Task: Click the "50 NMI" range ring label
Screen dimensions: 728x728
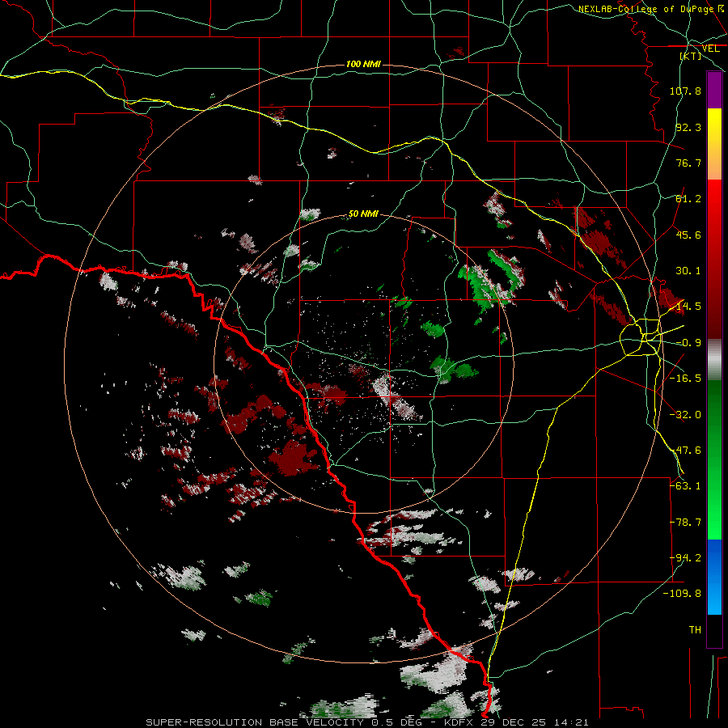Action: (363, 214)
